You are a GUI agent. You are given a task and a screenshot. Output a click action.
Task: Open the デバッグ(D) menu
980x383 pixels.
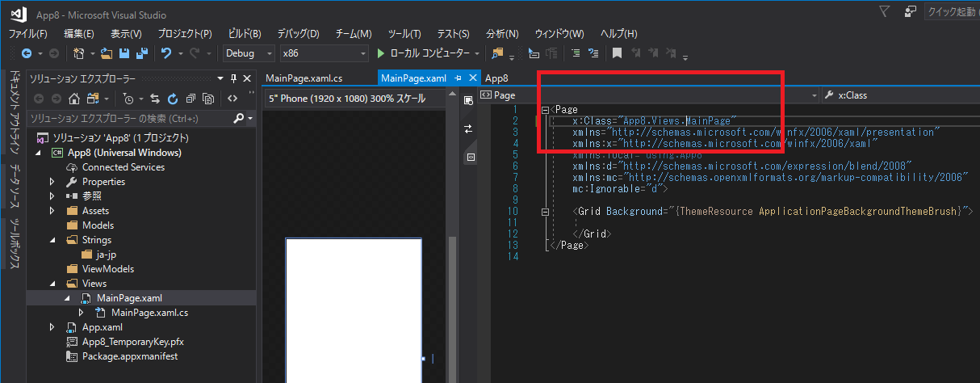point(299,34)
